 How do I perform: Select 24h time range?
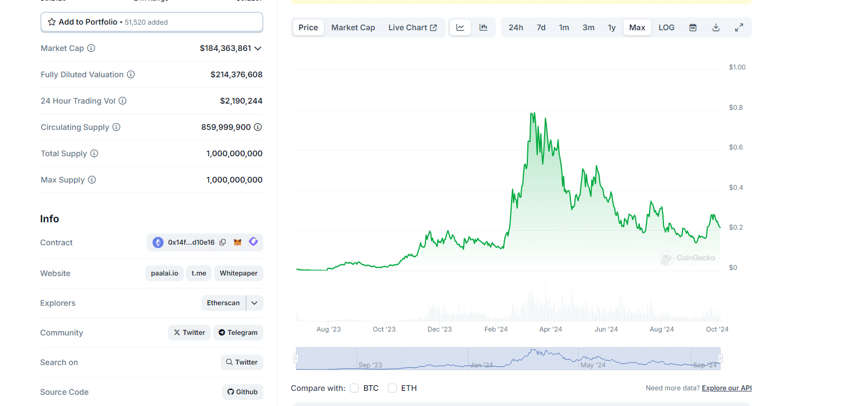tap(516, 27)
